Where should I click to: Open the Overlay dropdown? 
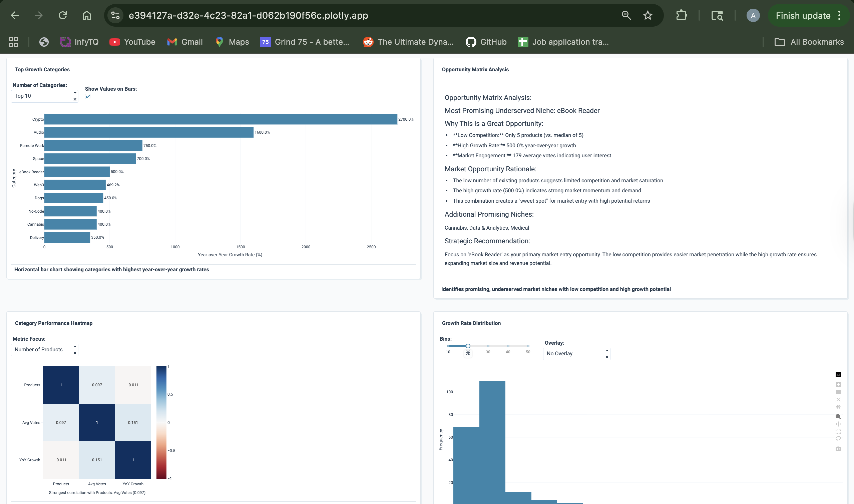606,350
